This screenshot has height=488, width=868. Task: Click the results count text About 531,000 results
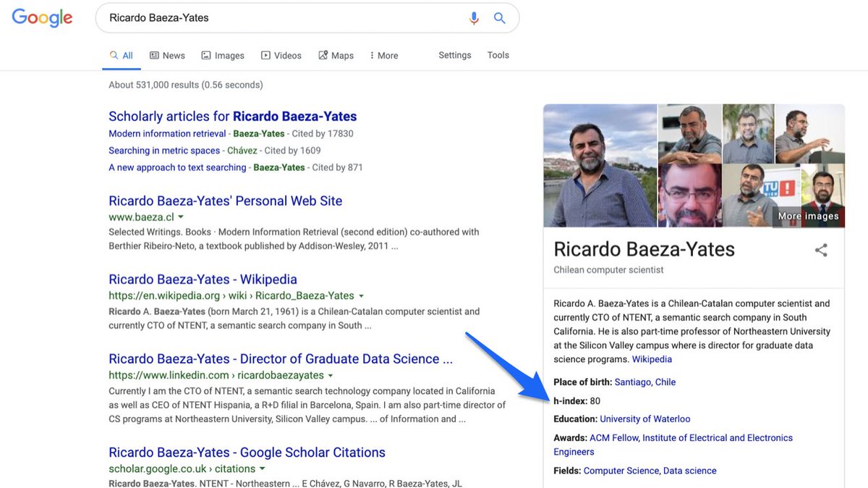pos(186,85)
